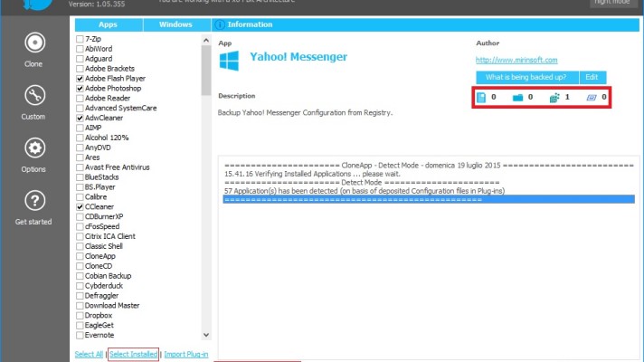644x362 pixels.
Task: Uncheck Adobe Flash Player
Action: [x=80, y=79]
